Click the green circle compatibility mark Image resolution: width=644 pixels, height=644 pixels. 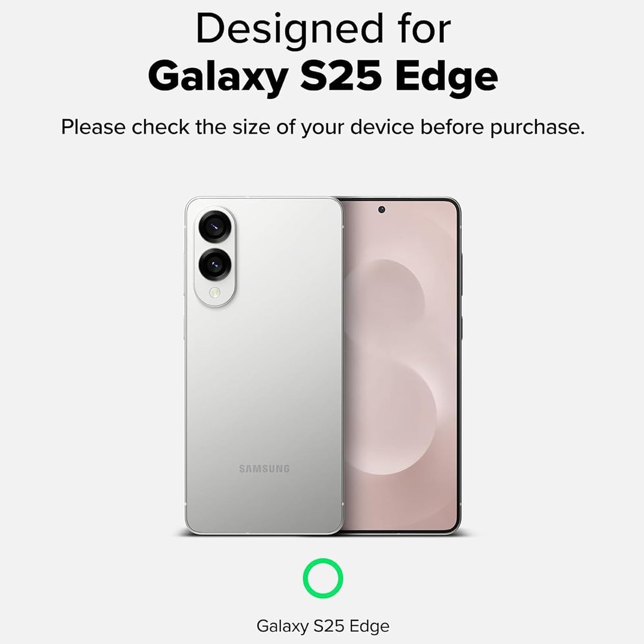[x=323, y=578]
